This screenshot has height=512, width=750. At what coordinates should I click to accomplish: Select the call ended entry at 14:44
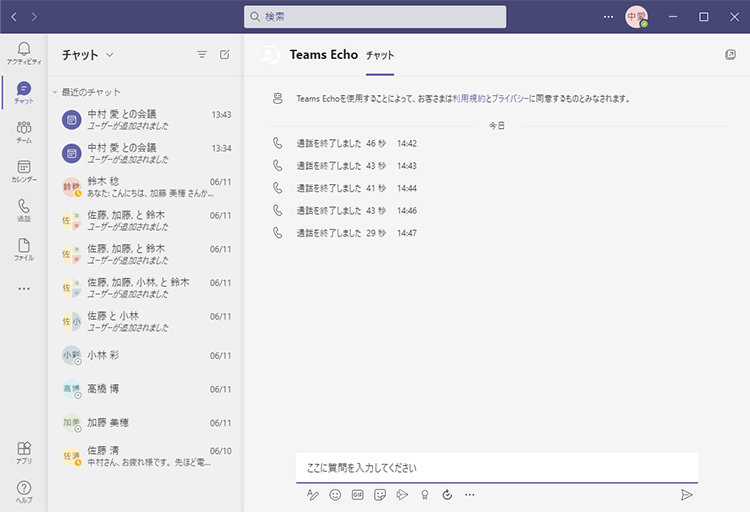pyautogui.click(x=344, y=188)
